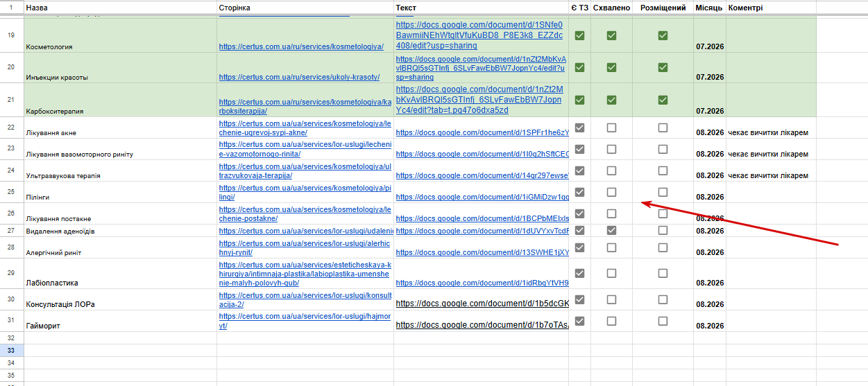Check Розміщений for Видалення аденоїдів
The image size is (868, 386).
coord(663,230)
